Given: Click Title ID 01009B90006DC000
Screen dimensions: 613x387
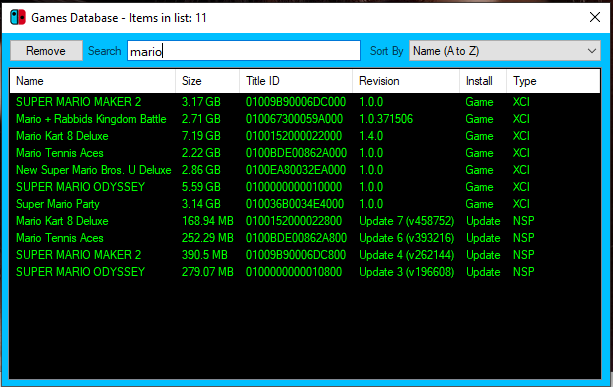Looking at the screenshot, I should [x=296, y=102].
